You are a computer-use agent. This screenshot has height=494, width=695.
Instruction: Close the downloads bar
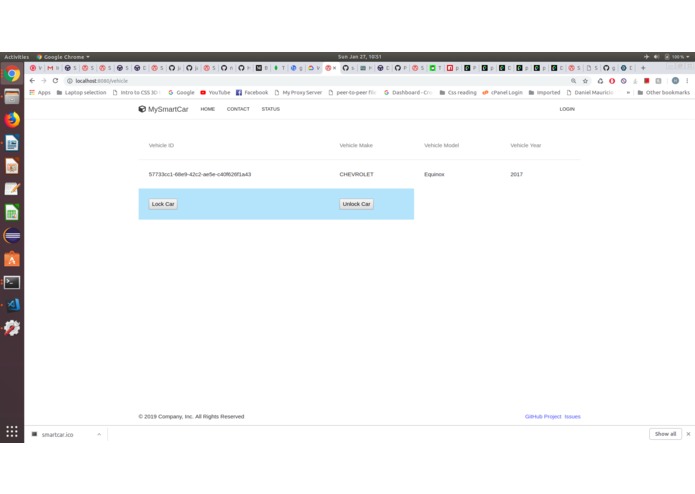(688, 434)
